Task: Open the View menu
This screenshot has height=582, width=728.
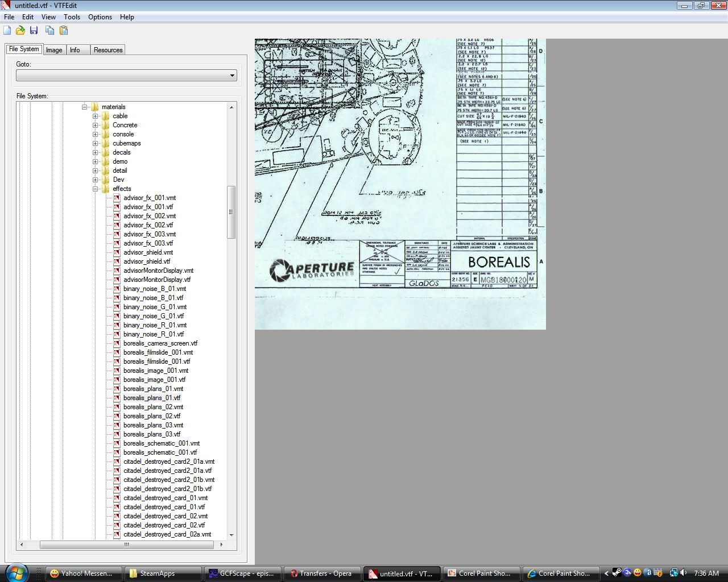Action: pyautogui.click(x=48, y=16)
